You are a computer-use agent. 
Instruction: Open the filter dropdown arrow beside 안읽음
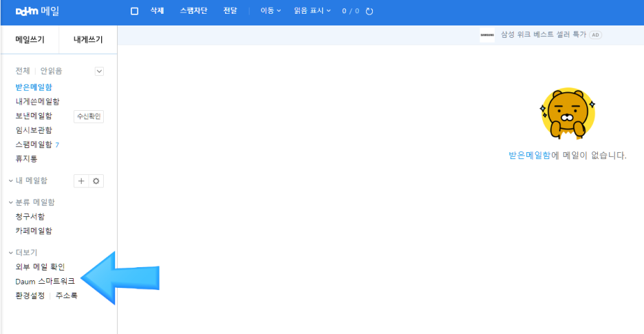point(99,71)
